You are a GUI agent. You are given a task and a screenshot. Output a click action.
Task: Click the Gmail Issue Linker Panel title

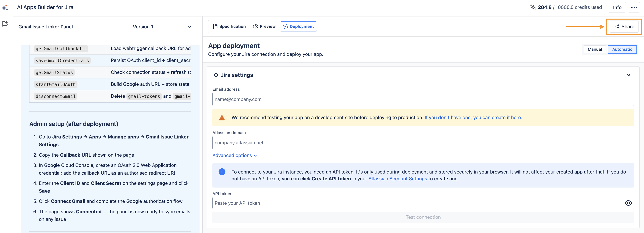(45, 27)
